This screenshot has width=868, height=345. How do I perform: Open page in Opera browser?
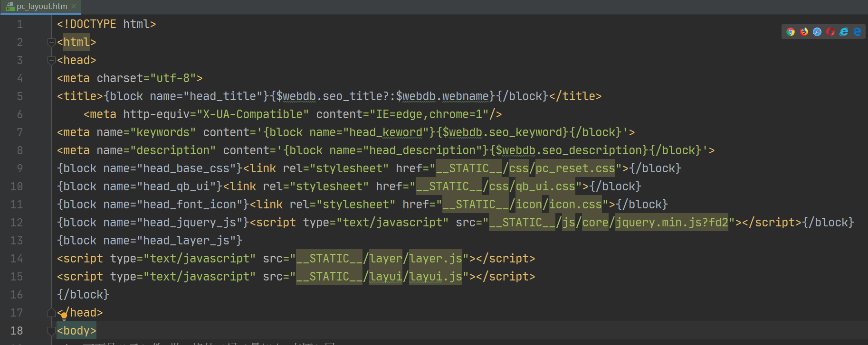[830, 32]
